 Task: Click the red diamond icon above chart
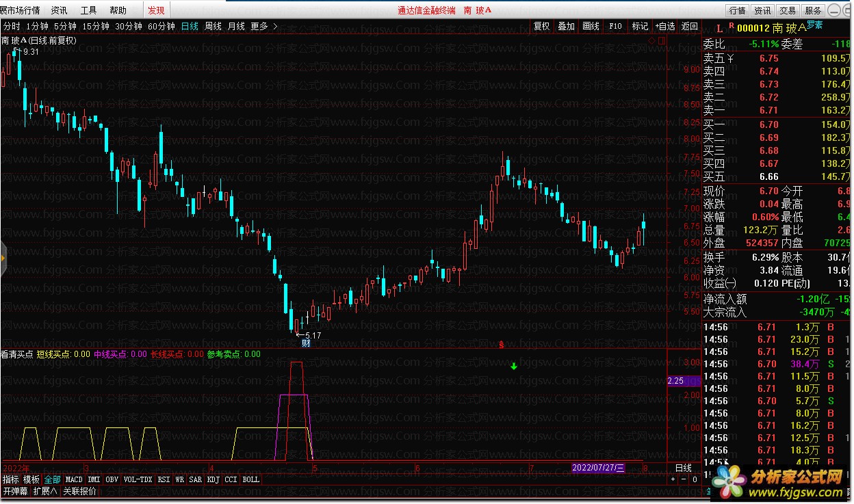click(x=652, y=42)
